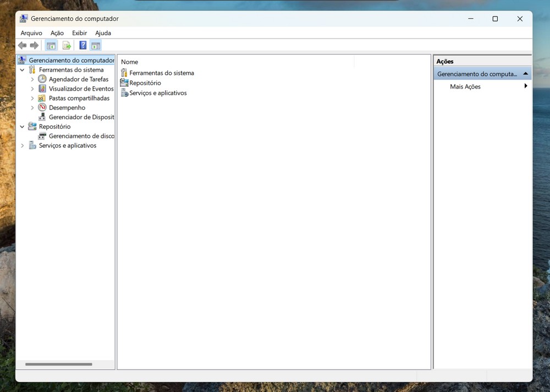
Task: Click Mais Ações in the Ações pane
Action: (x=465, y=86)
